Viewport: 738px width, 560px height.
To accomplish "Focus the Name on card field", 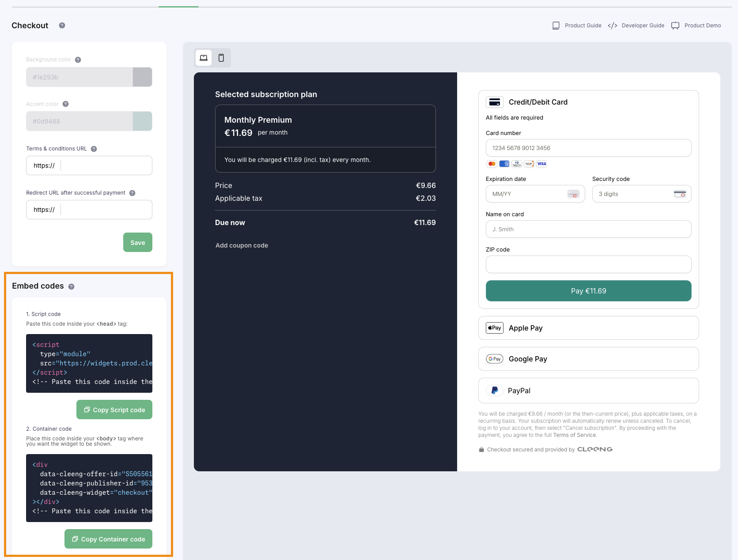I will (x=589, y=229).
